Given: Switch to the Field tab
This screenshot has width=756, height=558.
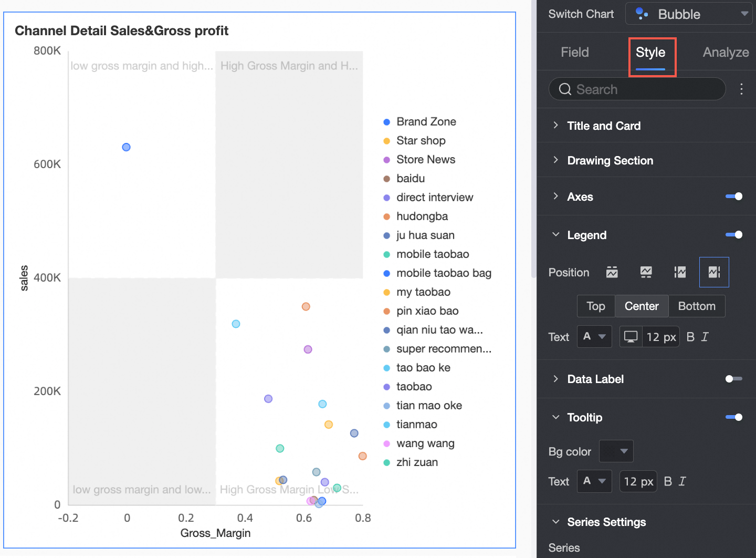Looking at the screenshot, I should [574, 52].
